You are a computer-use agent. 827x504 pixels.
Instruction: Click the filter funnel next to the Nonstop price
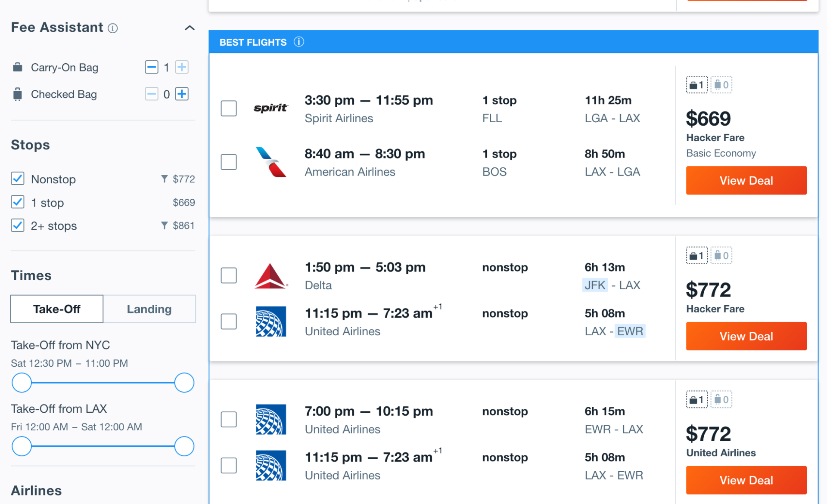[x=164, y=179]
